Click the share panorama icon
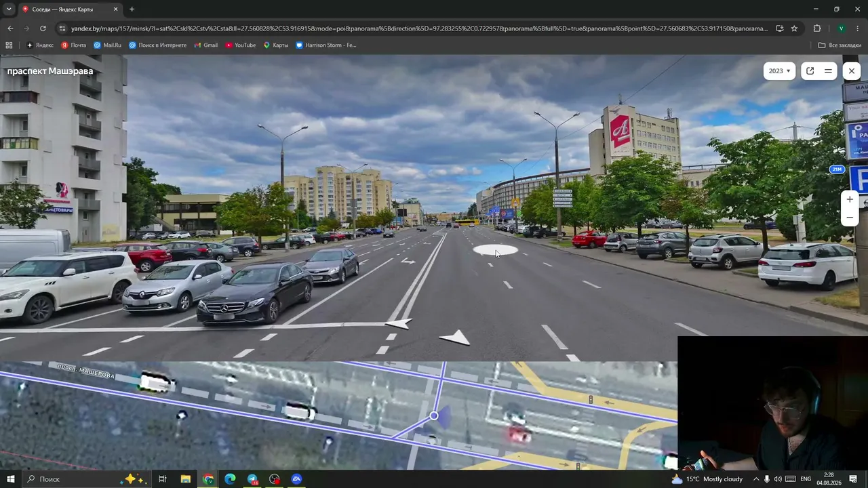 810,70
